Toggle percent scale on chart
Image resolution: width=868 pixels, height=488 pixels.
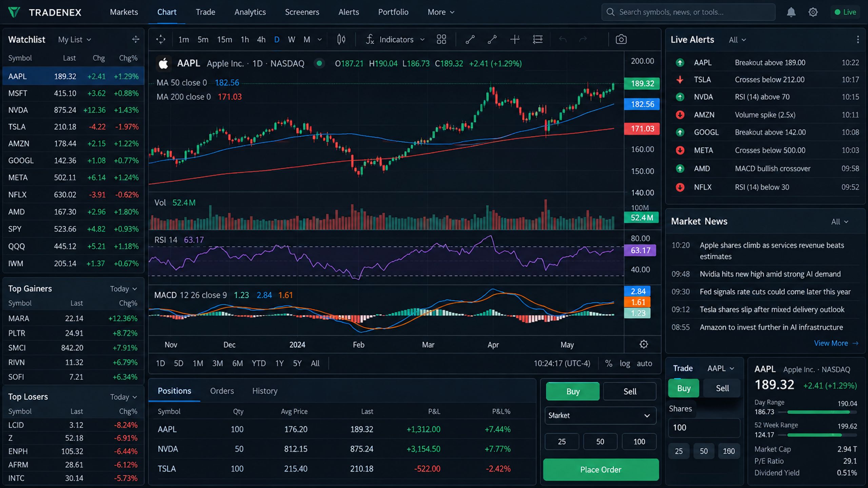pos(609,363)
